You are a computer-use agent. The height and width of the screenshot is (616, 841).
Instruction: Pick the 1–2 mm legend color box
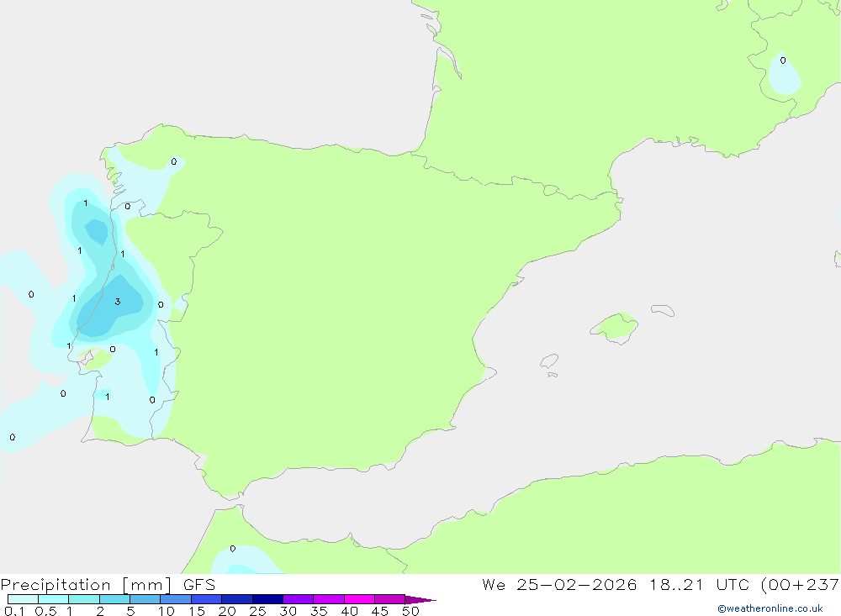83,599
